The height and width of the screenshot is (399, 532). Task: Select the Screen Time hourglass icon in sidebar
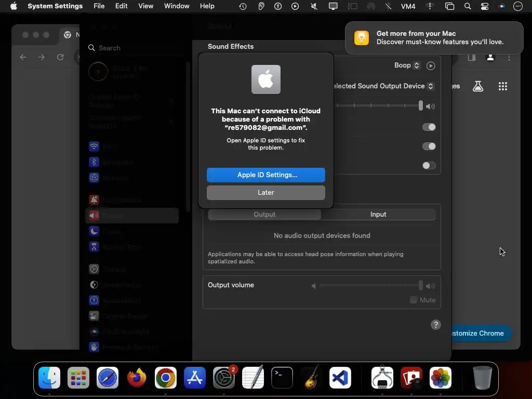94,247
